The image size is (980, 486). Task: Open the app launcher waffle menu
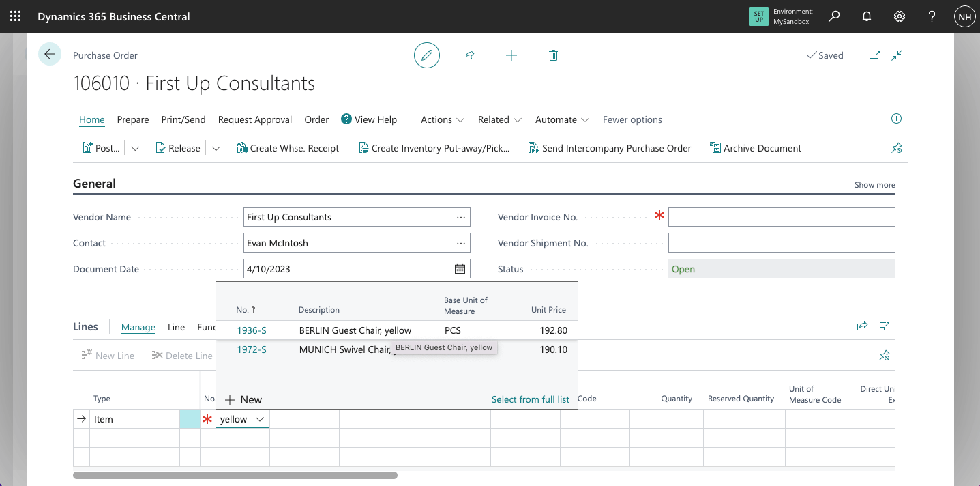pyautogui.click(x=15, y=16)
